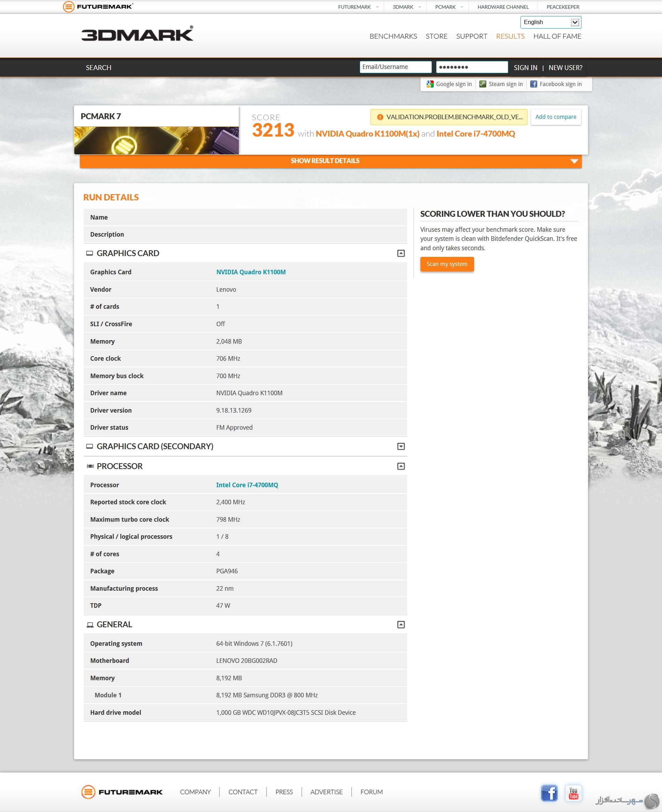Click the Scan my system button
The height and width of the screenshot is (812, 662).
447,264
